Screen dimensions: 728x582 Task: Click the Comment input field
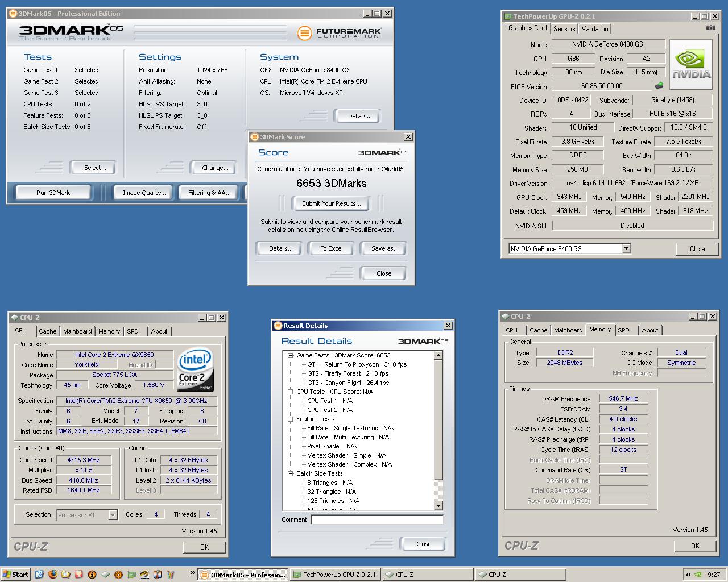[377, 519]
